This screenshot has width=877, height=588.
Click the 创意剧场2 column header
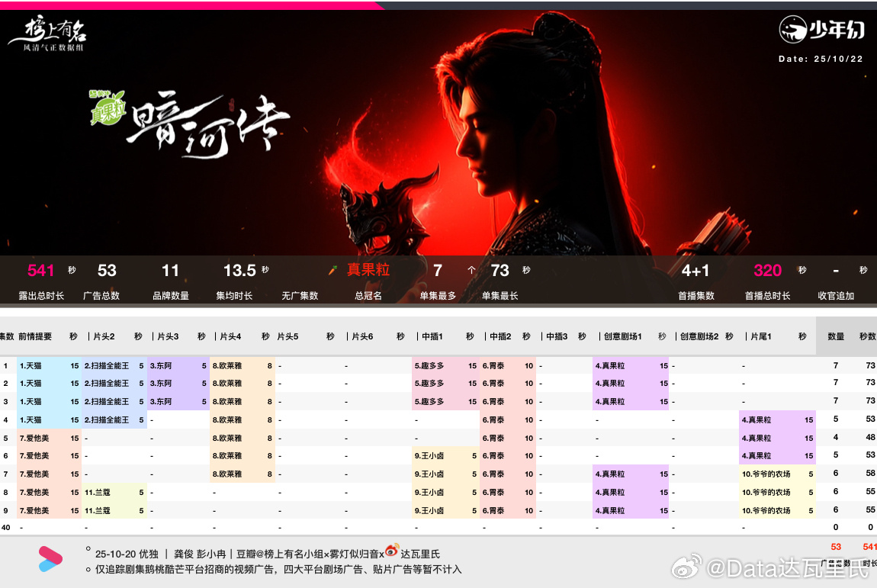pyautogui.click(x=699, y=336)
